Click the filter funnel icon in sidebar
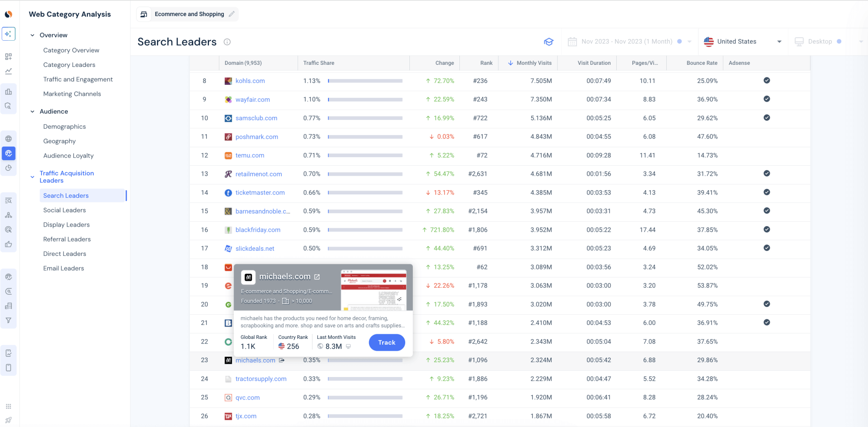This screenshot has height=427, width=868. pyautogui.click(x=8, y=320)
